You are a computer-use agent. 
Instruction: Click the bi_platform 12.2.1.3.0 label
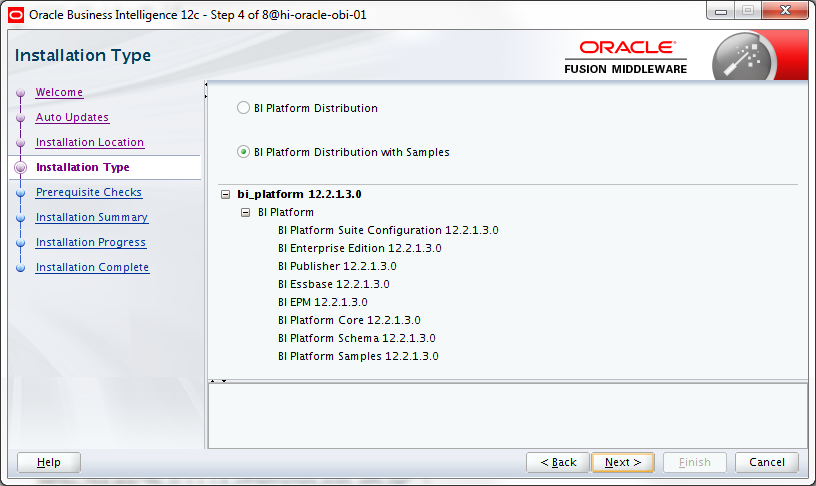(x=299, y=194)
